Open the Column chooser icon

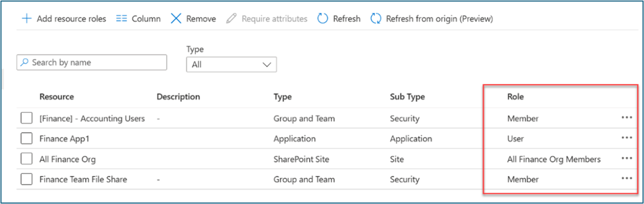[x=121, y=19]
